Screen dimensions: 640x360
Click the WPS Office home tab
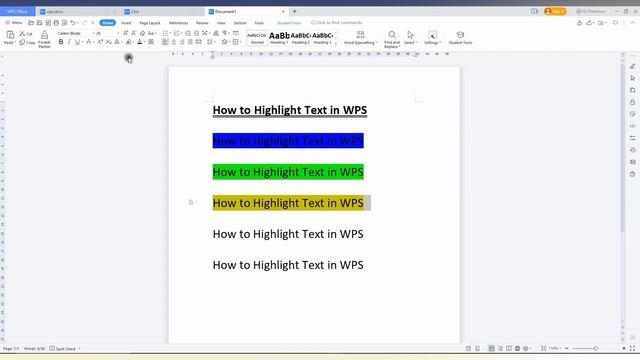[x=18, y=11]
